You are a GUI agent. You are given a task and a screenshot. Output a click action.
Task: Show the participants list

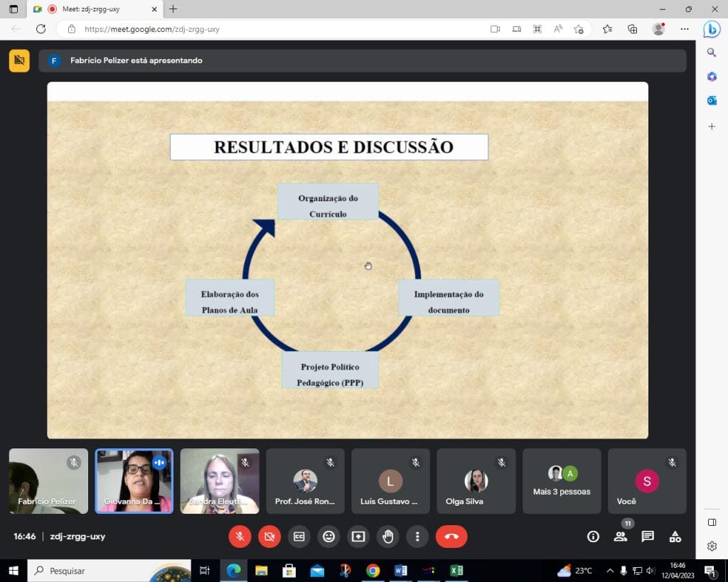(620, 537)
